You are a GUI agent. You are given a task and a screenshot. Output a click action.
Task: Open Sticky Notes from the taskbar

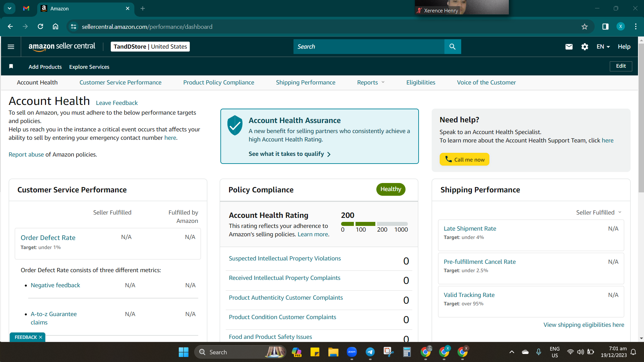(315, 352)
